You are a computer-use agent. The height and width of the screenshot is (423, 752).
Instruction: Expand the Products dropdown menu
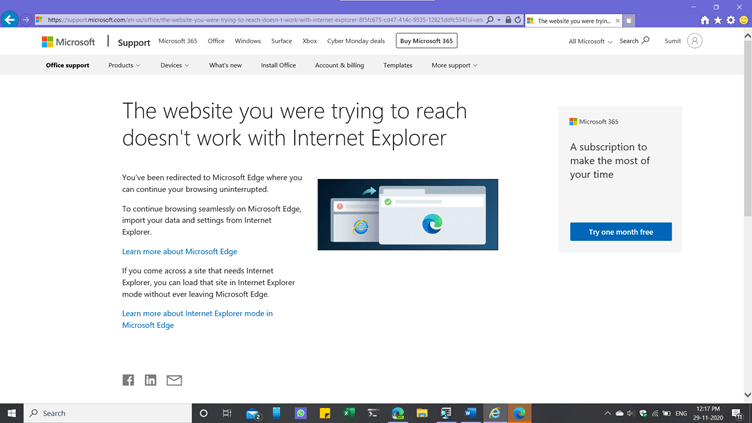(x=124, y=65)
